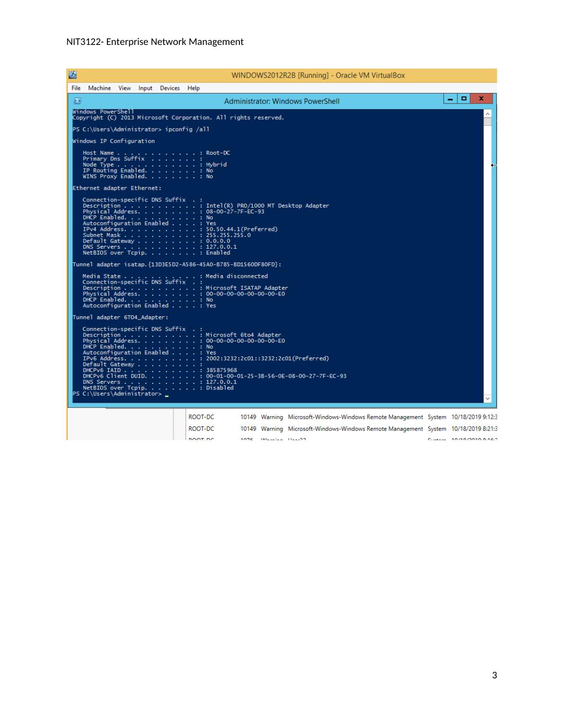Click the PowerShell icon in the window title

pos(78,101)
